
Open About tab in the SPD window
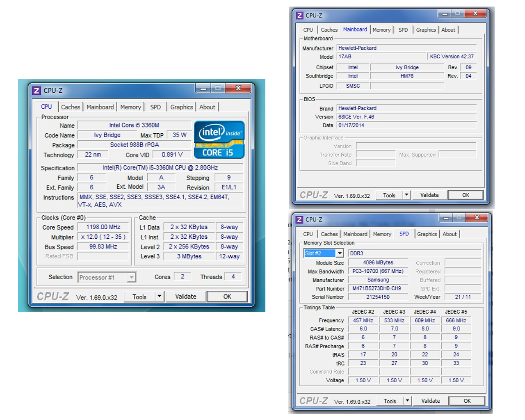tap(450, 234)
